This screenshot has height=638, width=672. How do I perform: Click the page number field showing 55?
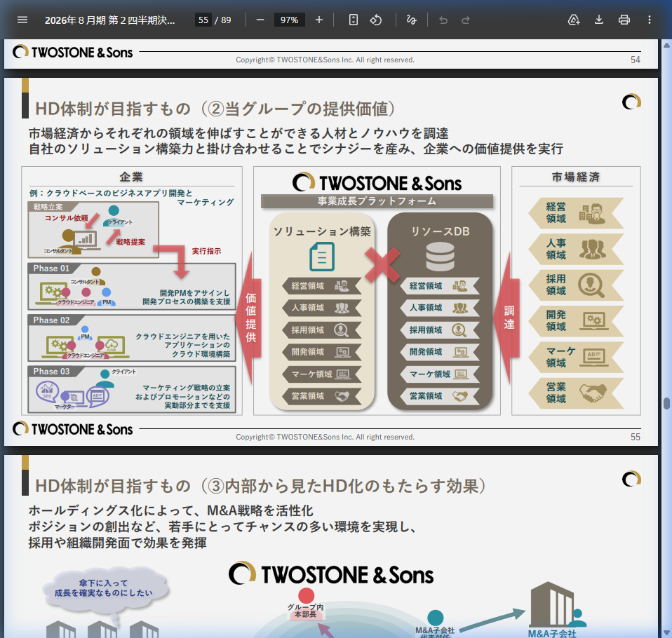click(203, 20)
